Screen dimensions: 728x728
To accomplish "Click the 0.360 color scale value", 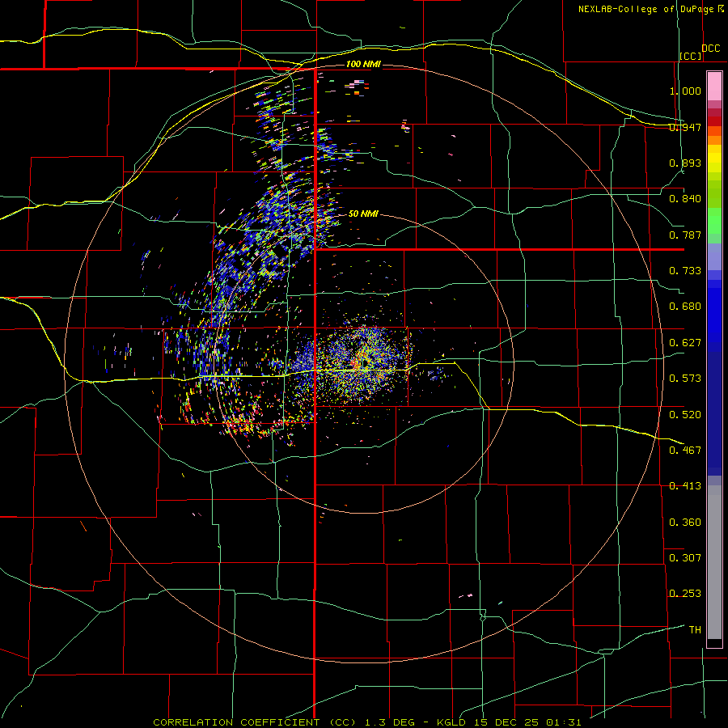I will (x=685, y=522).
